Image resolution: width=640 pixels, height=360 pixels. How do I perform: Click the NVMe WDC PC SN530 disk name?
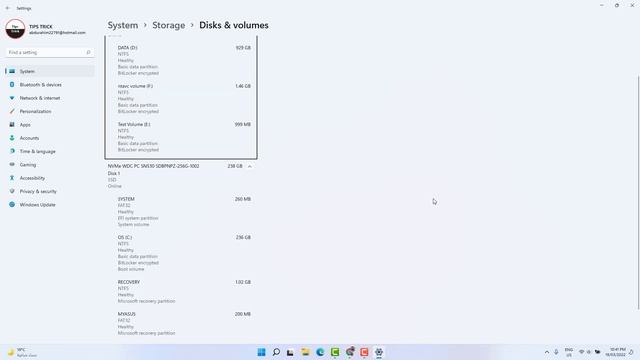click(x=153, y=166)
